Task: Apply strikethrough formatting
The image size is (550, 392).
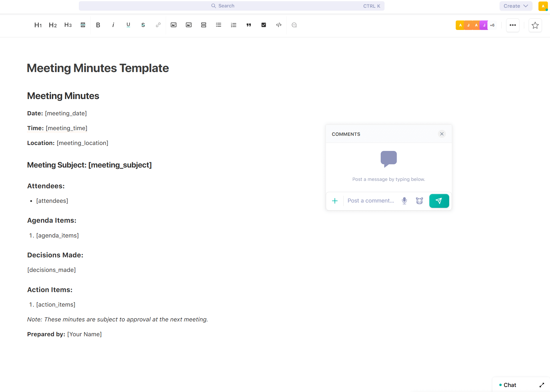Action: [143, 25]
